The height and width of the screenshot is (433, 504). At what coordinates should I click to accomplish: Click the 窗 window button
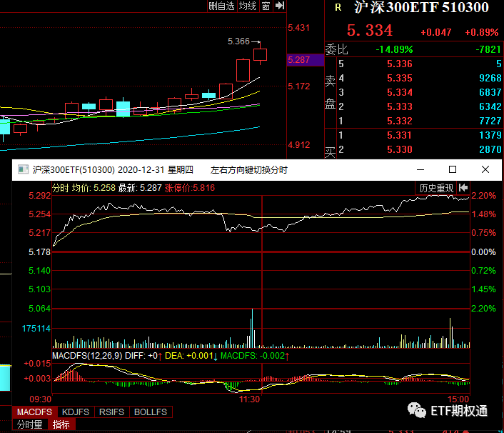[x=266, y=6]
